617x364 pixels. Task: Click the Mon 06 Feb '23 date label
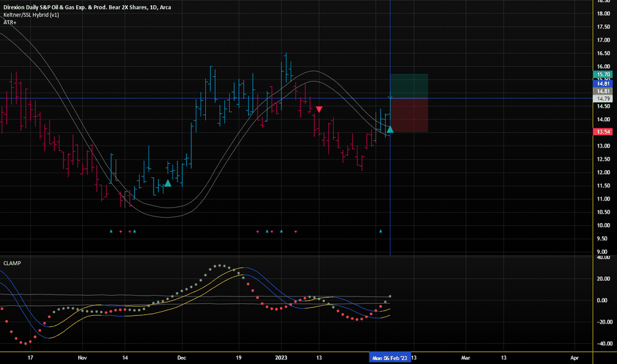pyautogui.click(x=390, y=357)
